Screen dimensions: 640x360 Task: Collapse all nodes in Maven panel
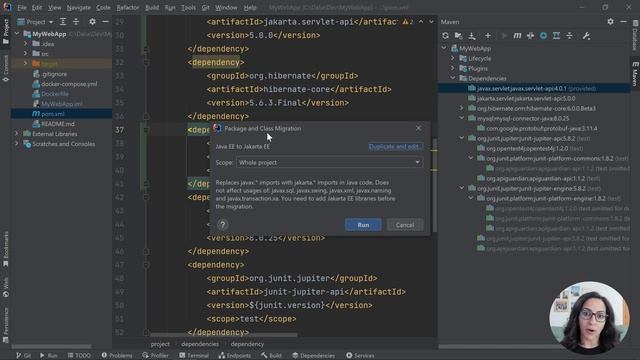[569, 36]
